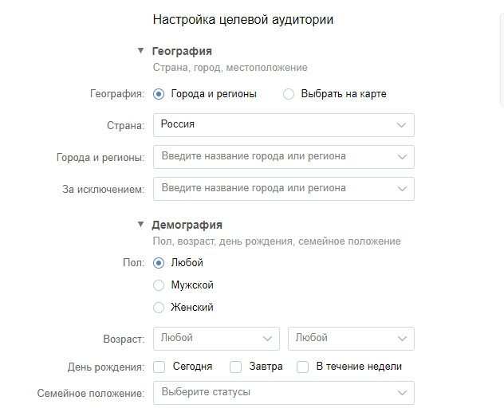Focus the За исключением input field

pyautogui.click(x=284, y=189)
